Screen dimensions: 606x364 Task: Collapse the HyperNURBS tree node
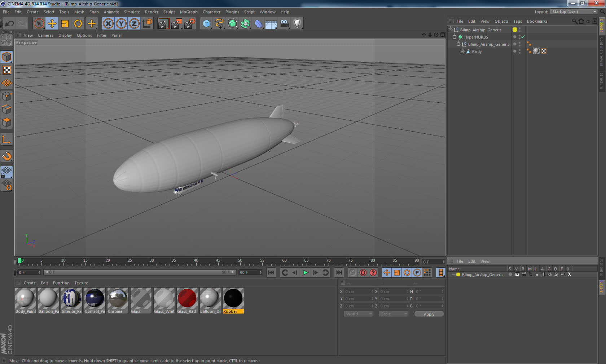point(454,37)
